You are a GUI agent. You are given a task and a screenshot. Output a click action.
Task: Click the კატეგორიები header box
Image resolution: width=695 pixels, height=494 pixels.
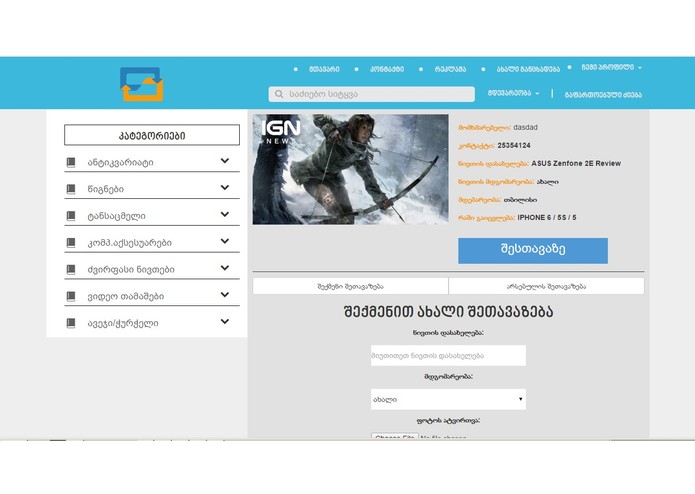pos(152,135)
